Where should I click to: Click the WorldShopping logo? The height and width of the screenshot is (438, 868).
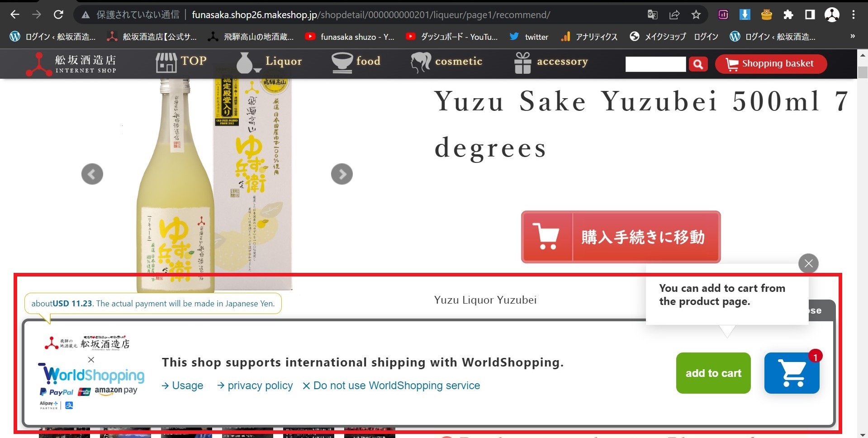click(91, 374)
